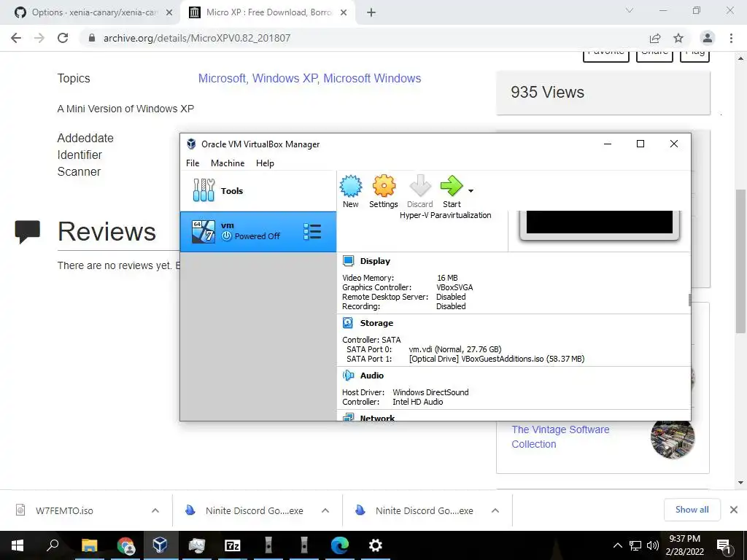The height and width of the screenshot is (560, 747).
Task: Click the Audio section speaker icon
Action: pyautogui.click(x=348, y=376)
